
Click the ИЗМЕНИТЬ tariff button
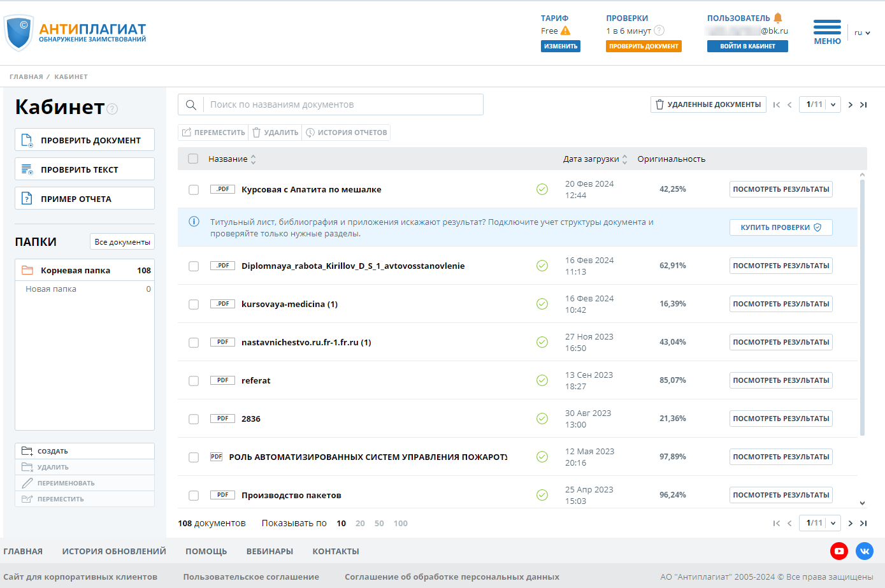coord(561,46)
